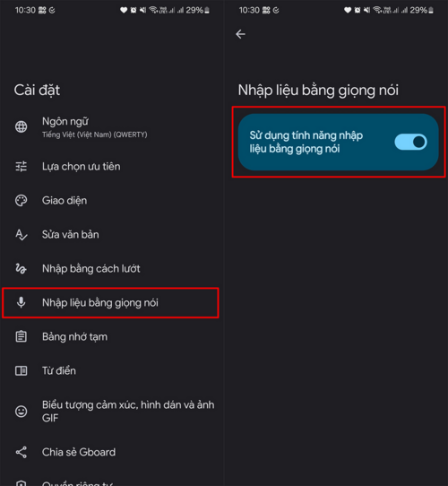Open Nhập liệu bằng giọng nói menu entry
This screenshot has width=448, height=486.
pyautogui.click(x=110, y=303)
